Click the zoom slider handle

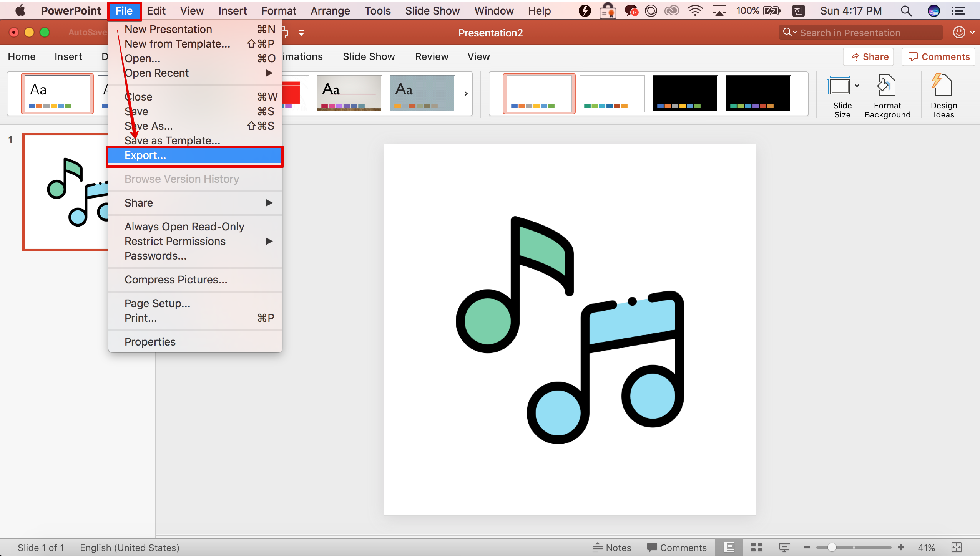click(x=832, y=548)
